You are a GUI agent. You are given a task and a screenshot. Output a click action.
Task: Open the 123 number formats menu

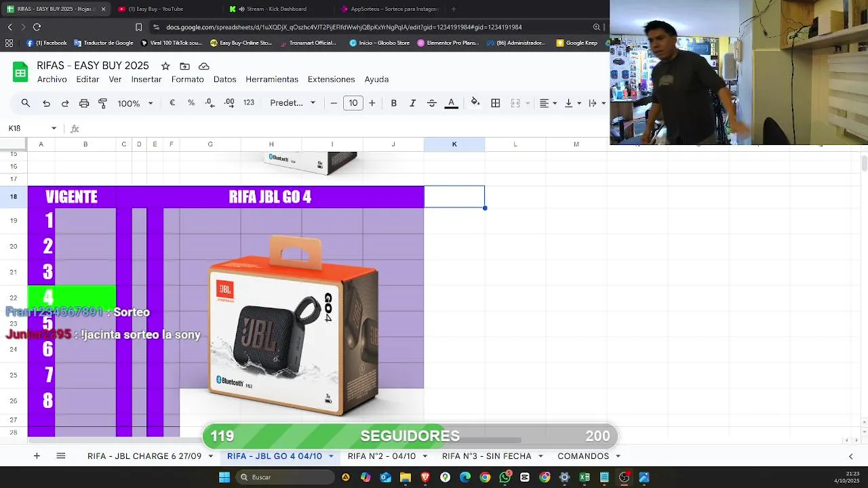(x=249, y=103)
